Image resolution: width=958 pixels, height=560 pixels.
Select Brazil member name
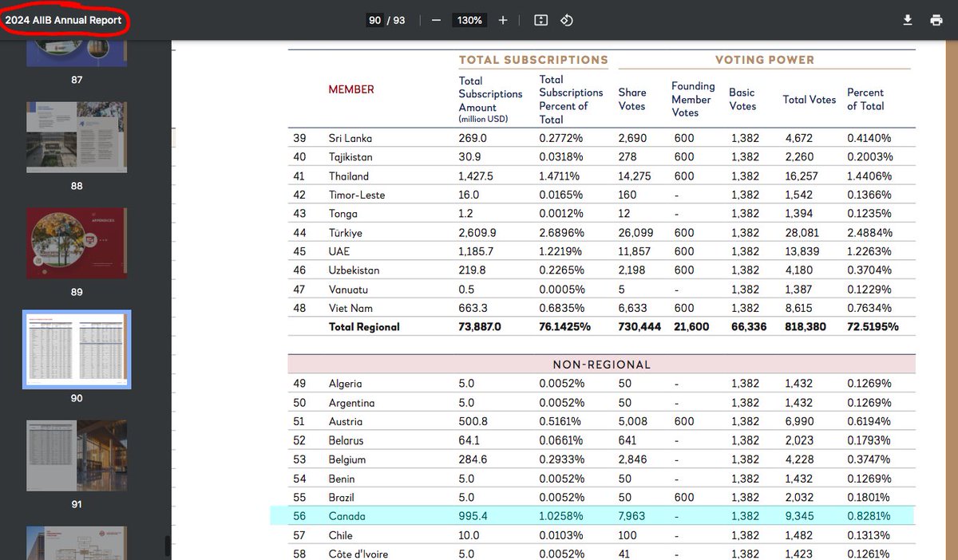[x=342, y=498]
